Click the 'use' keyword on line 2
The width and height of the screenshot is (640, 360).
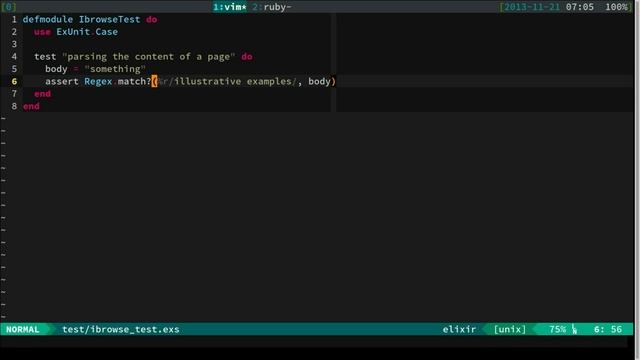42,32
